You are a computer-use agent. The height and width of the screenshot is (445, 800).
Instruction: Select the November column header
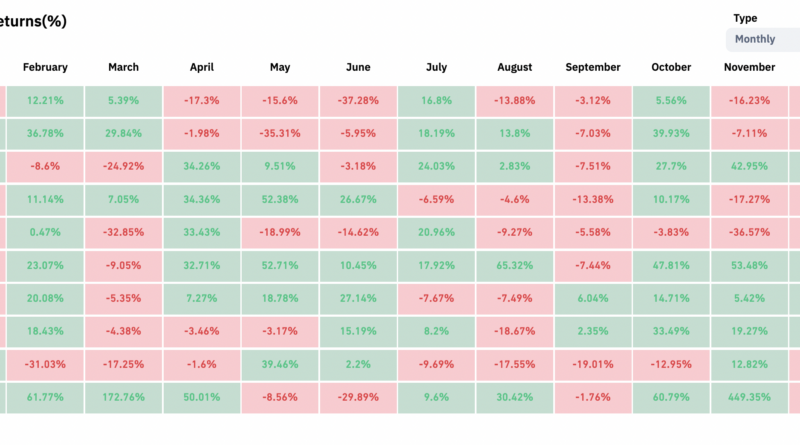tap(749, 68)
